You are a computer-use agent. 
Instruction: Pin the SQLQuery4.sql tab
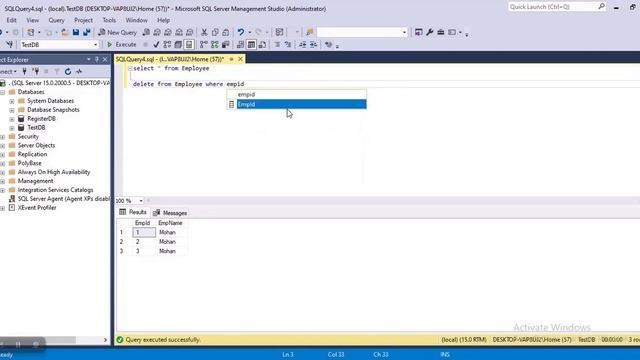(x=231, y=59)
